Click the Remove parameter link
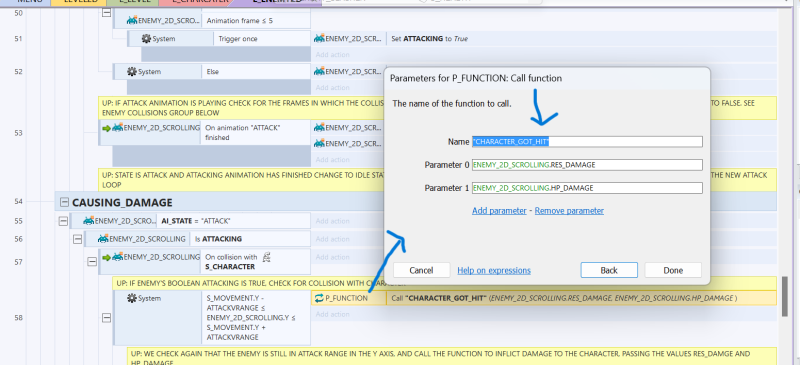 [x=569, y=210]
